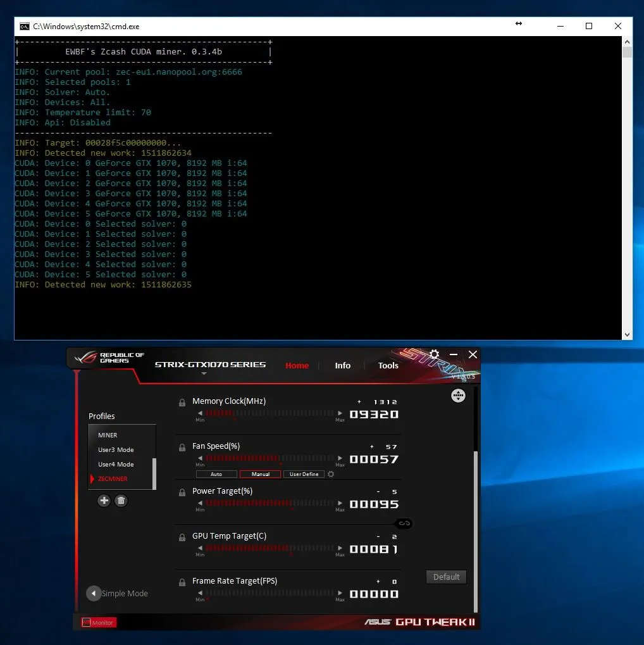Close the GPU Tweak II window
This screenshot has width=644, height=645.
click(x=473, y=354)
